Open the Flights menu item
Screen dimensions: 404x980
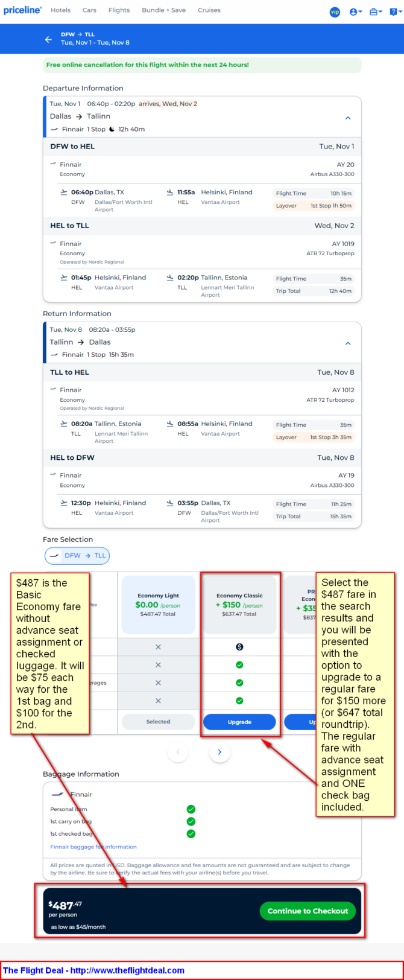(119, 10)
